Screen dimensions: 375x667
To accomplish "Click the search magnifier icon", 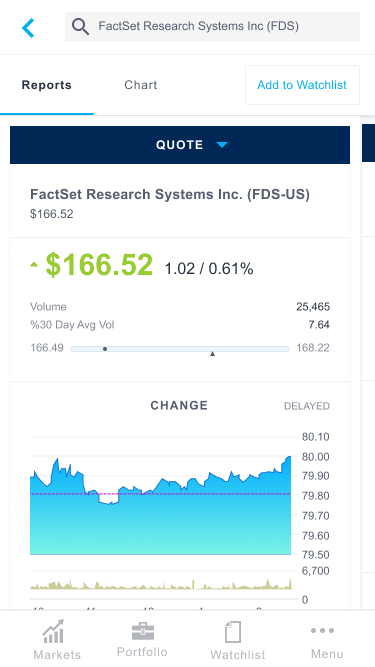I will click(x=80, y=27).
